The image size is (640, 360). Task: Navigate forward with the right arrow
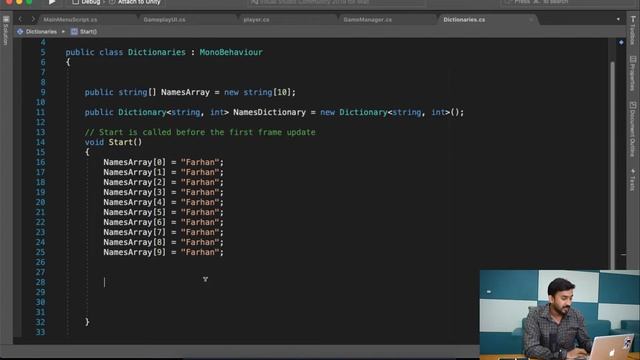tap(33, 19)
